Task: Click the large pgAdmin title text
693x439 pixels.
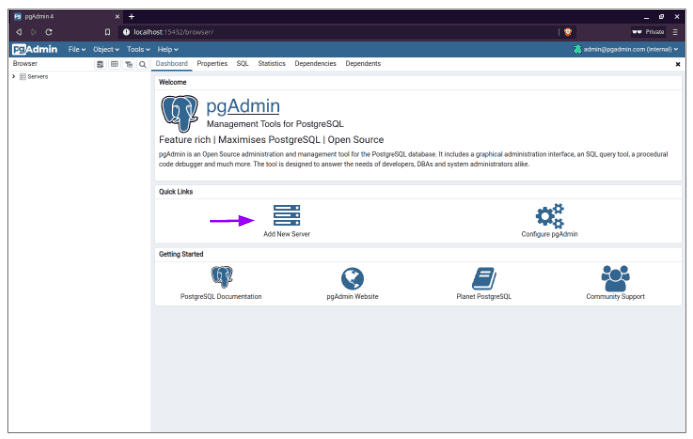Action: (x=243, y=106)
